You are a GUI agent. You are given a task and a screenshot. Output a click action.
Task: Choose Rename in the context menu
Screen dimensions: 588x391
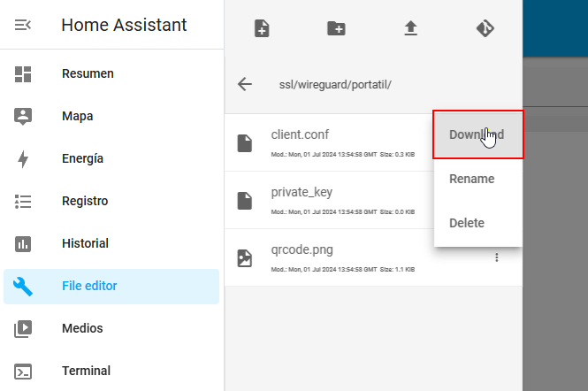point(471,179)
